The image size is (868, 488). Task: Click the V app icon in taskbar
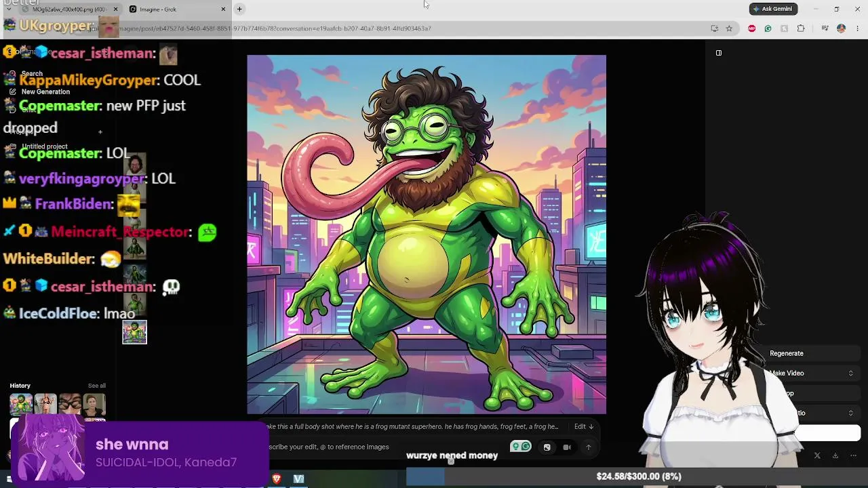[298, 479]
